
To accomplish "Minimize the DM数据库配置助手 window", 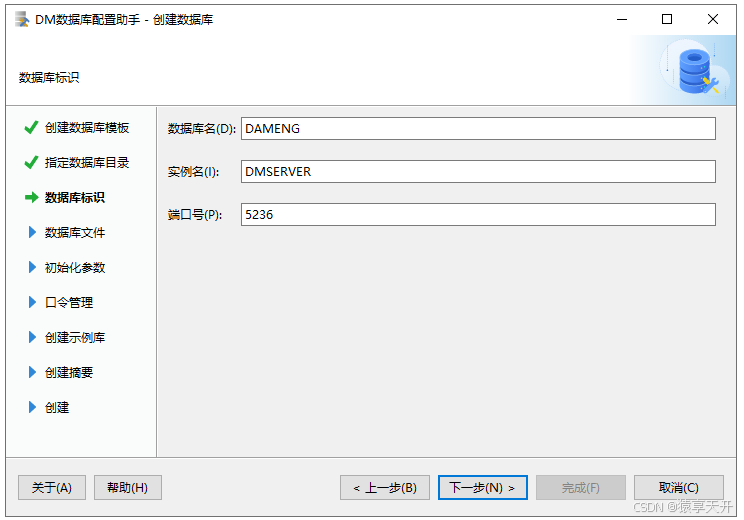I will [x=622, y=19].
